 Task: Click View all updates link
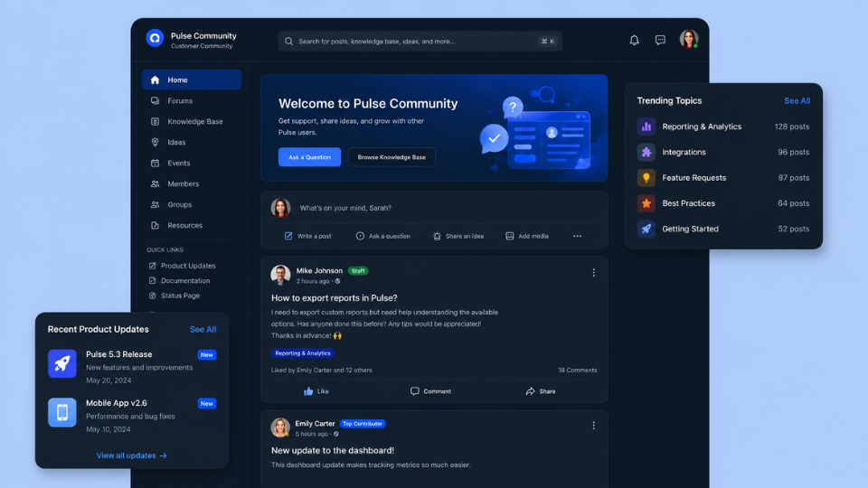click(x=132, y=455)
